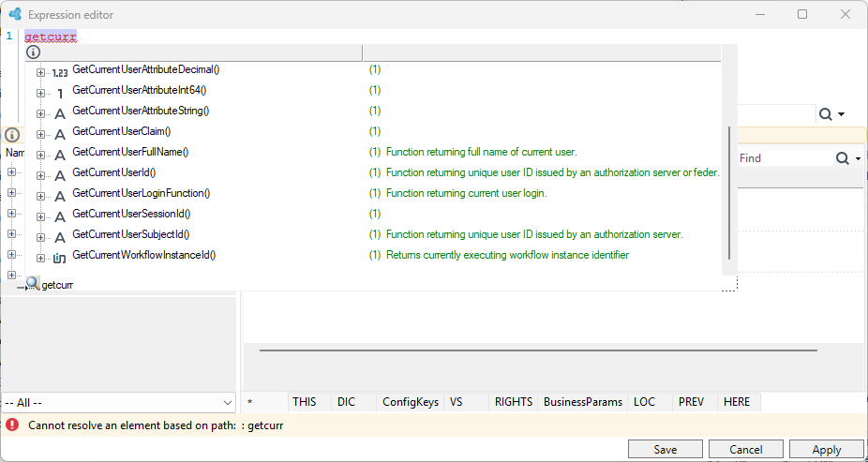Switch to the * tab
Screen dimensions: 868x462
[x=264, y=402]
